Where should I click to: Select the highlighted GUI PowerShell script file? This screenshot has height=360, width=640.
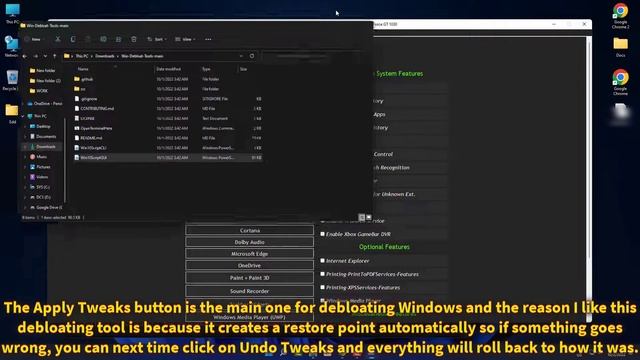point(168,158)
